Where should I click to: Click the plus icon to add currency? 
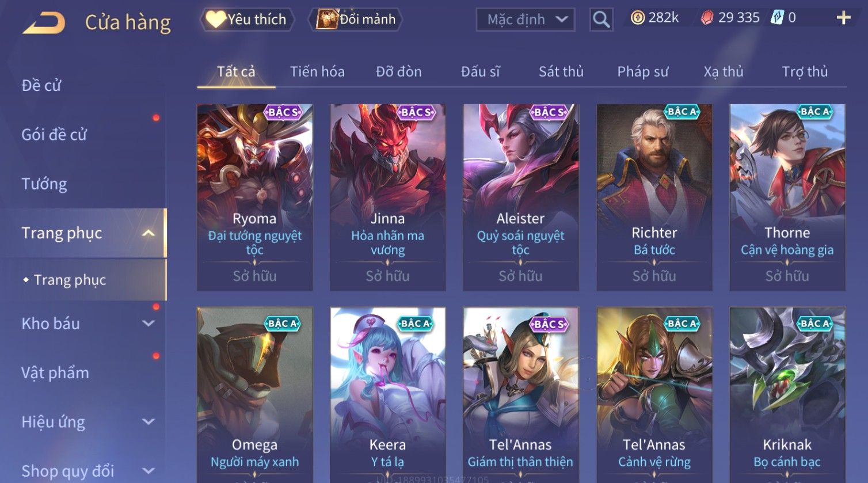click(843, 18)
